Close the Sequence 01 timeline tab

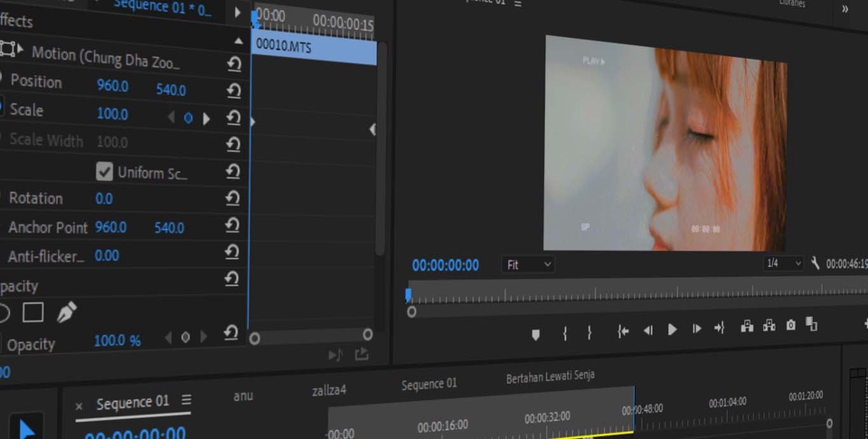tap(80, 406)
